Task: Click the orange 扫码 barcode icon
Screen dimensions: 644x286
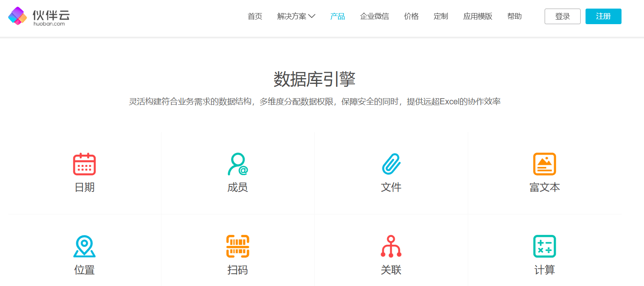Action: (238, 246)
